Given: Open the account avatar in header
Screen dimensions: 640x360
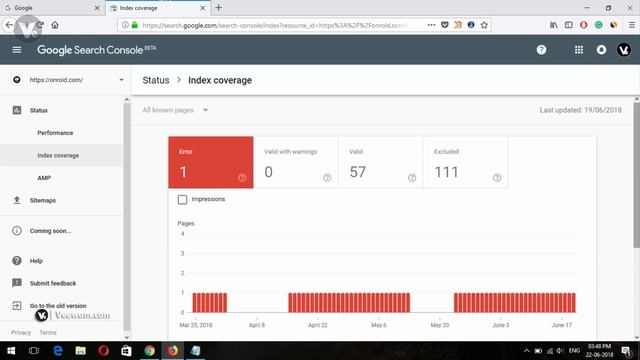Looking at the screenshot, I should (x=624, y=50).
